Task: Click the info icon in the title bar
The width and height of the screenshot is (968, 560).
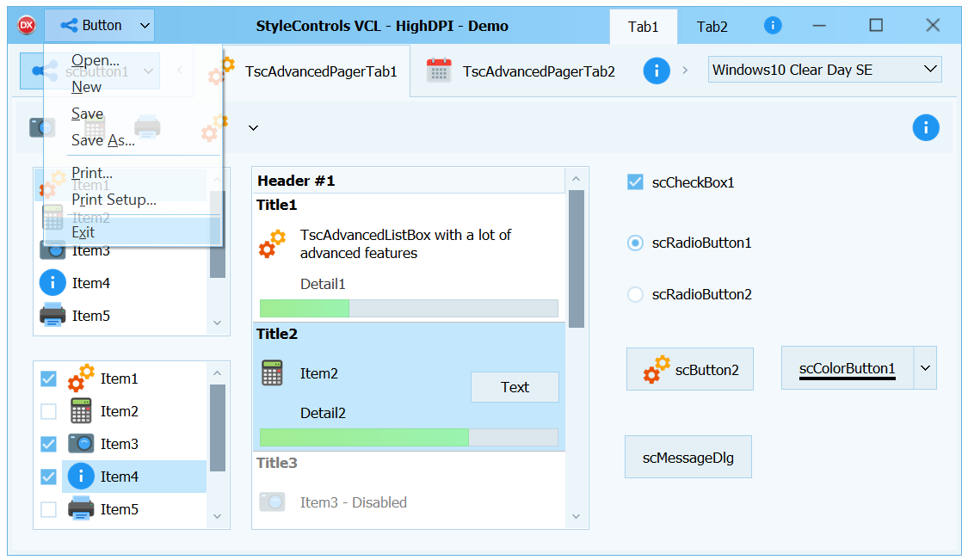Action: pyautogui.click(x=773, y=25)
